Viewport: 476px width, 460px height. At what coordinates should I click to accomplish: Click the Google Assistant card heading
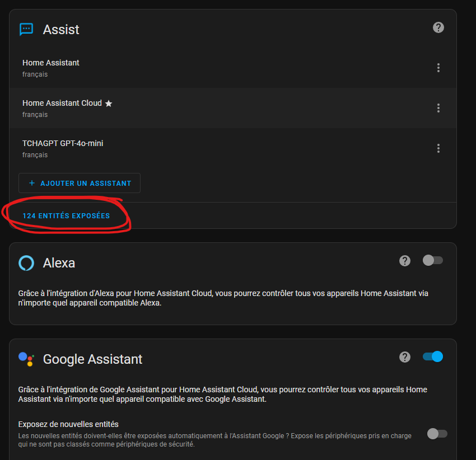pos(92,359)
